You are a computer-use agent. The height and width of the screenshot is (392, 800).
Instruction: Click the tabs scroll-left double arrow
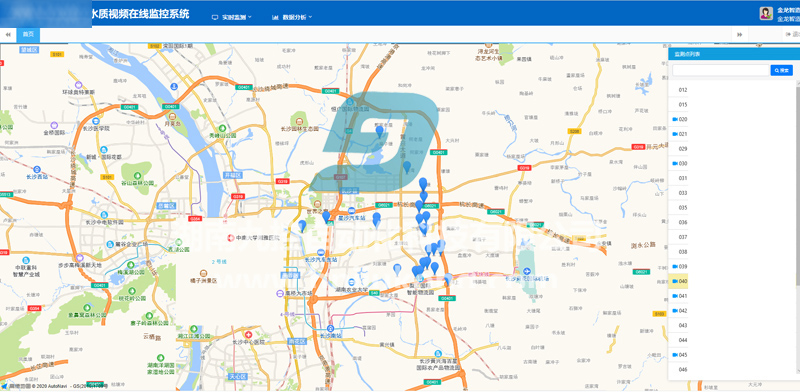[8, 34]
